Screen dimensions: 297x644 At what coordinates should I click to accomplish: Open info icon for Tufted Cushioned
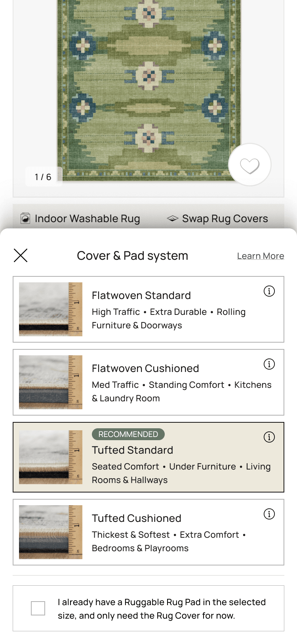[269, 514]
